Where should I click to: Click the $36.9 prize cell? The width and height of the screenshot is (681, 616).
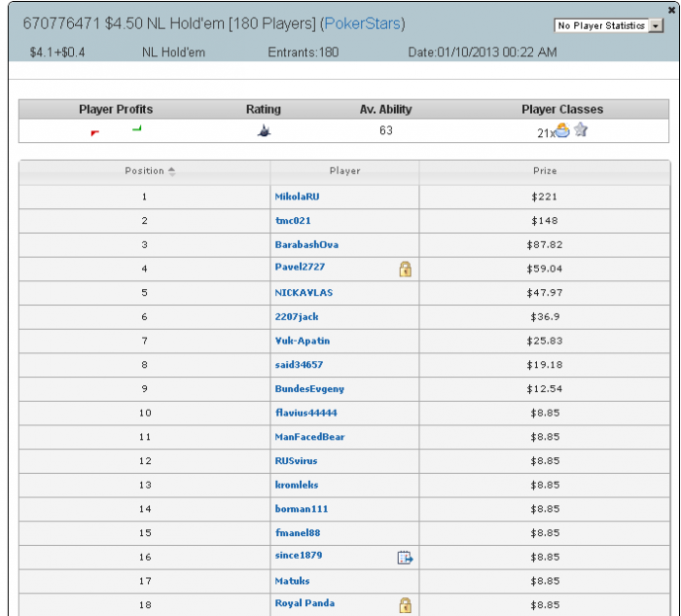click(545, 316)
